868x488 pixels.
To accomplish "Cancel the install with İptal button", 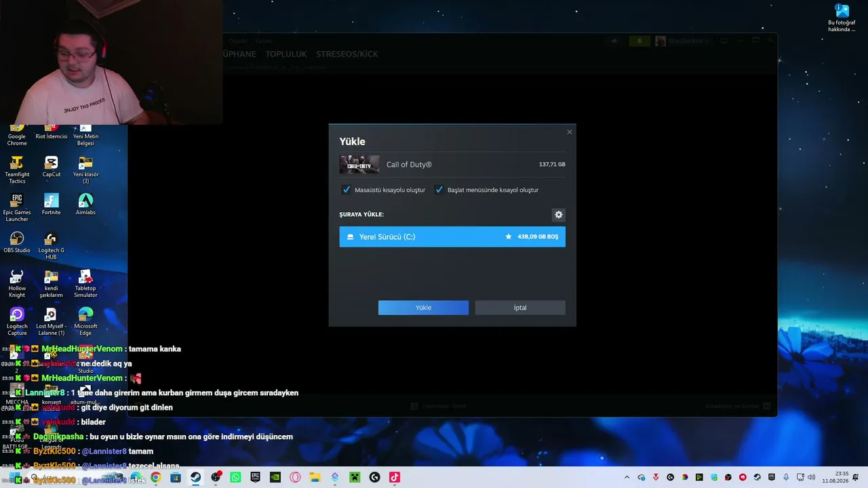I will coord(520,308).
